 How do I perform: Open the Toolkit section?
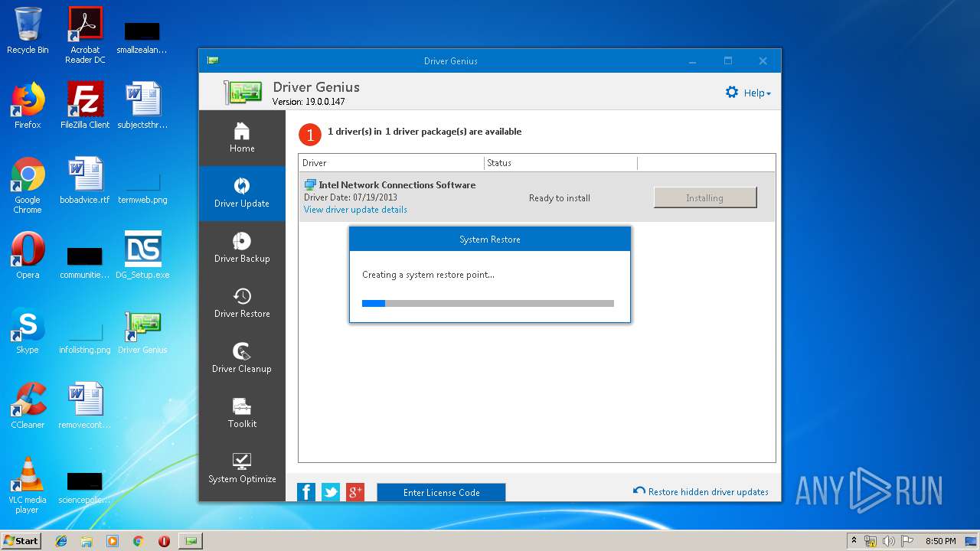(242, 414)
